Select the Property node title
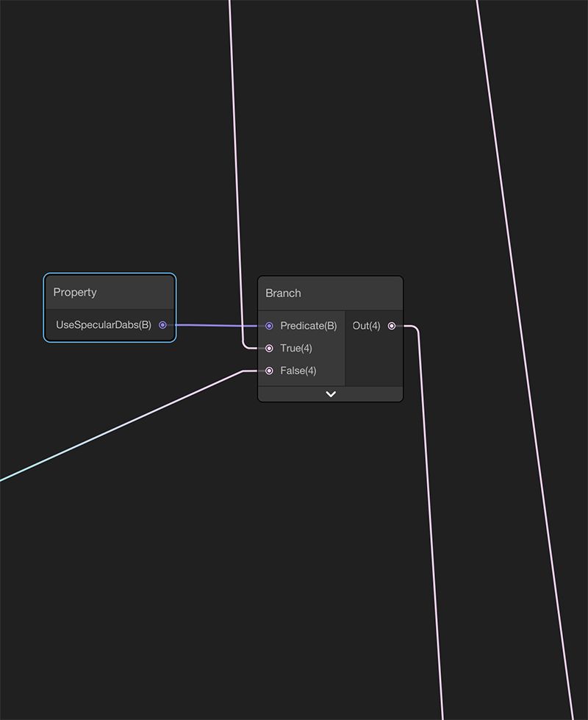This screenshot has width=588, height=720. 75,292
